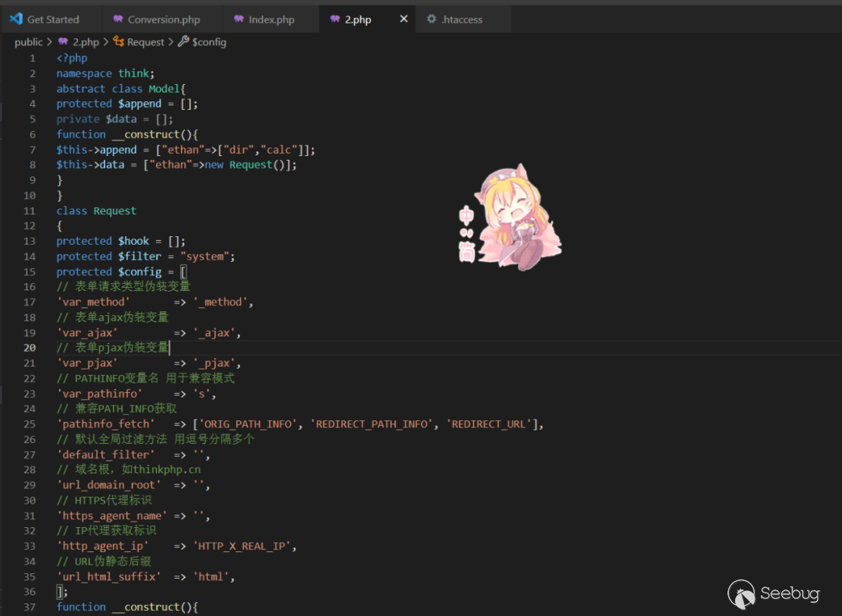Viewport: 842px width, 616px height.
Task: Open the Conversion.php tab
Action: pos(164,19)
